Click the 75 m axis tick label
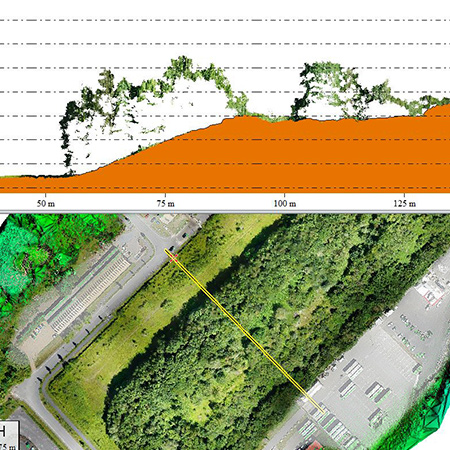 point(166,204)
